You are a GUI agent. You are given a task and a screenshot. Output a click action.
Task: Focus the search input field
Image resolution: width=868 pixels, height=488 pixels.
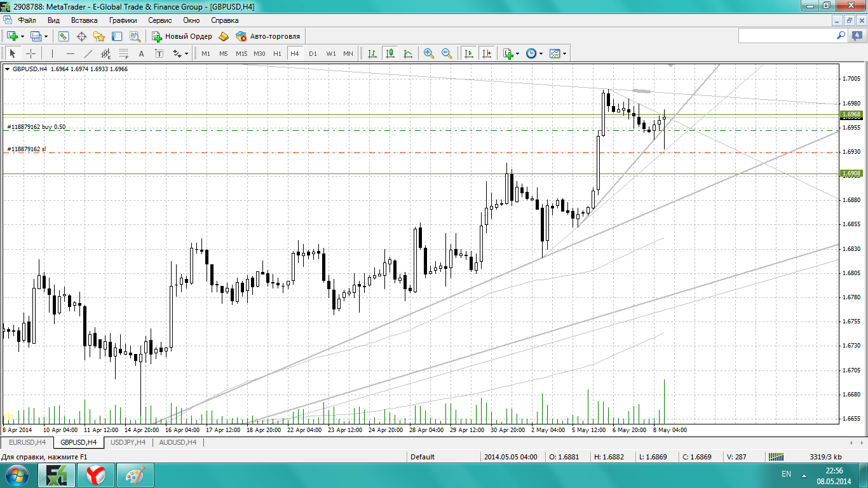click(x=787, y=36)
